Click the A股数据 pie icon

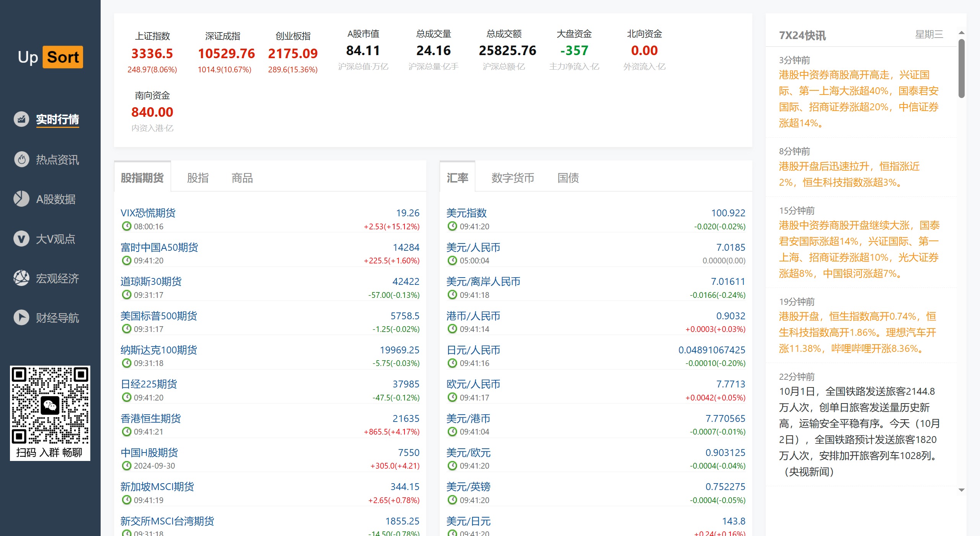[x=21, y=199]
